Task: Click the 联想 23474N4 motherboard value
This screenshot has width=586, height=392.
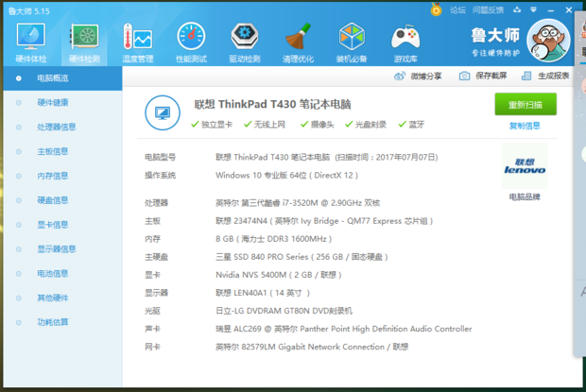Action: click(324, 221)
